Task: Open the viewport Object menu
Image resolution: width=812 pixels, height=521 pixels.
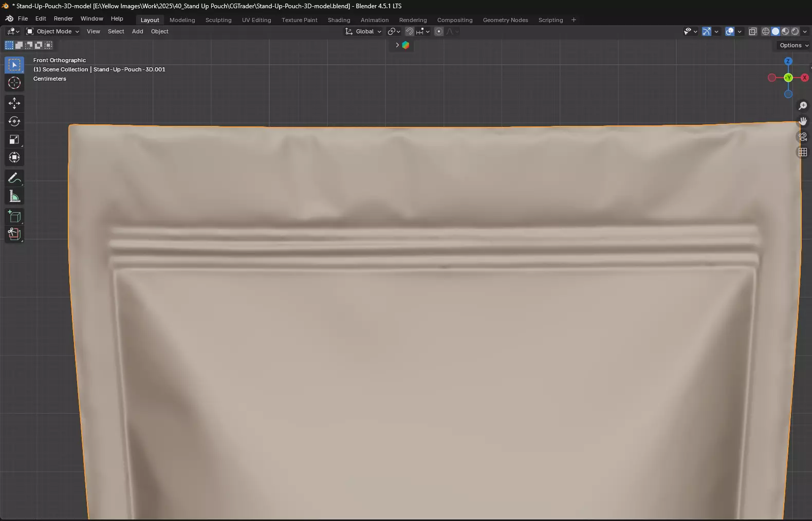Action: (x=159, y=31)
